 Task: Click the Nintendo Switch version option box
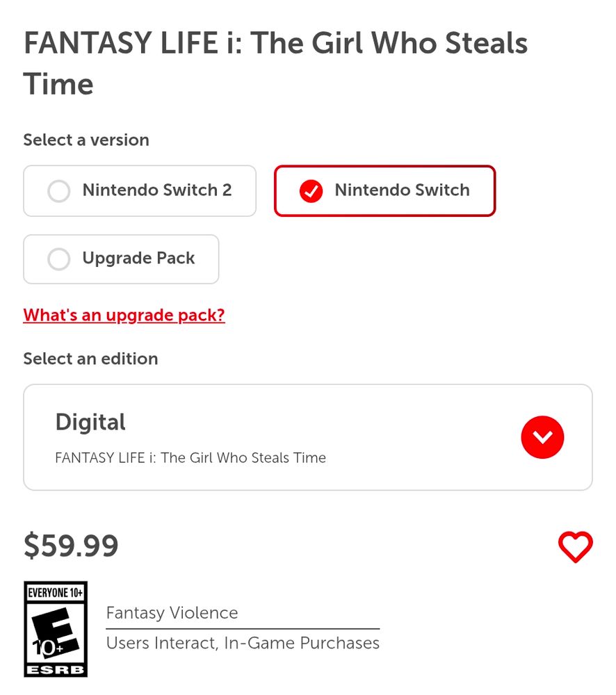click(x=384, y=190)
